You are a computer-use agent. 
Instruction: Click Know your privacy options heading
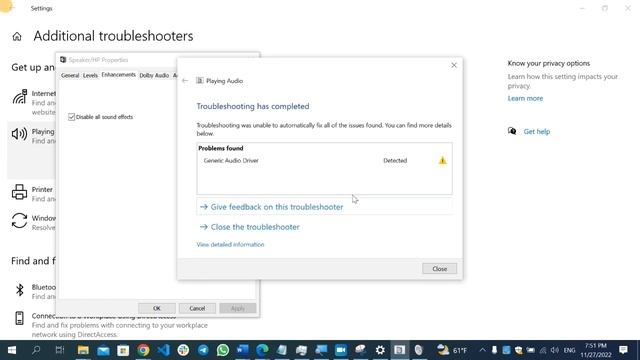point(549,63)
